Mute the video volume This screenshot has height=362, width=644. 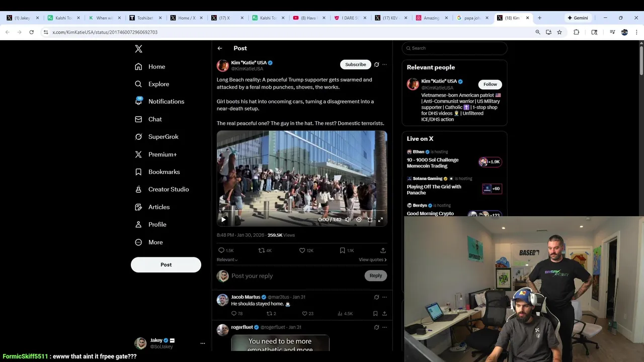[348, 220]
